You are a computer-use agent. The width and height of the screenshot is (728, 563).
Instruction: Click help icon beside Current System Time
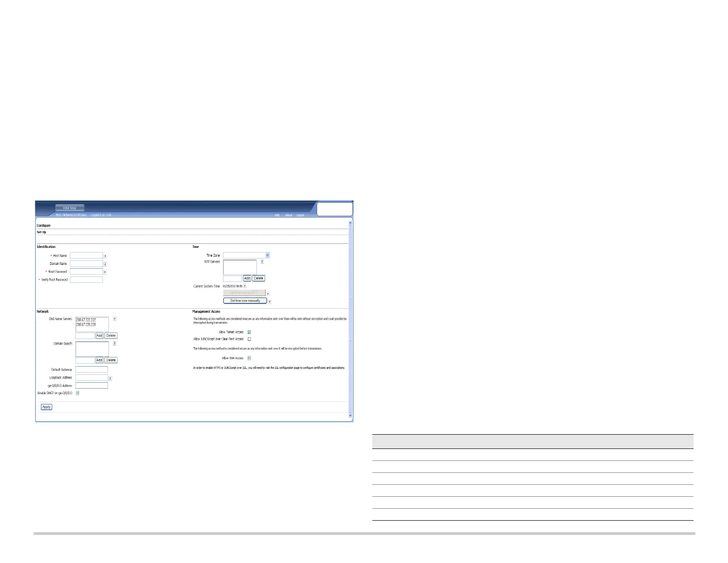[245, 286]
